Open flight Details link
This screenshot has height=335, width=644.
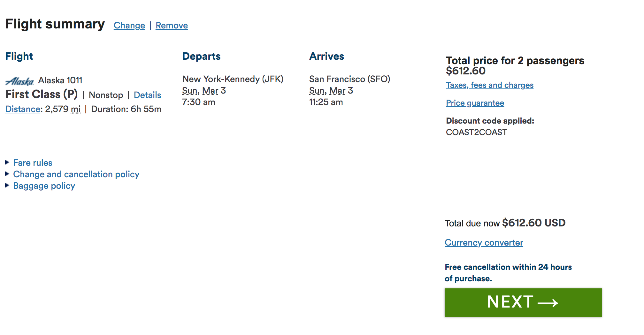(x=147, y=95)
